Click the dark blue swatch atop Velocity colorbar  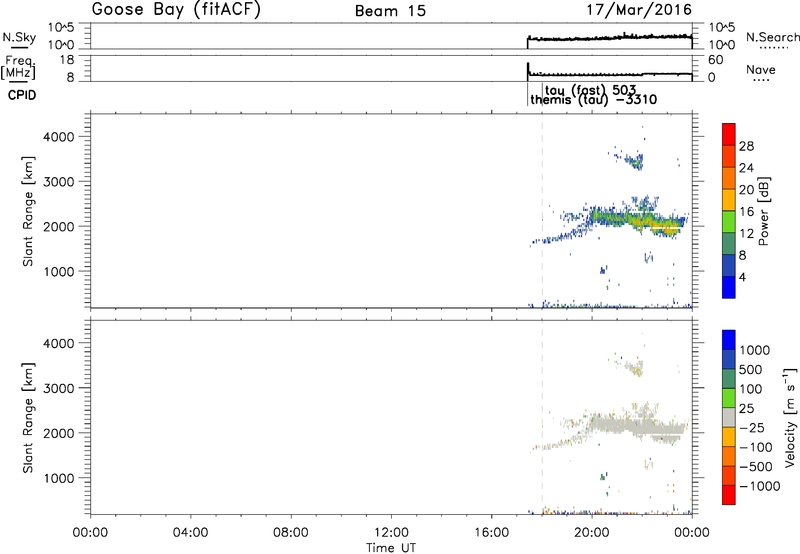[729, 340]
